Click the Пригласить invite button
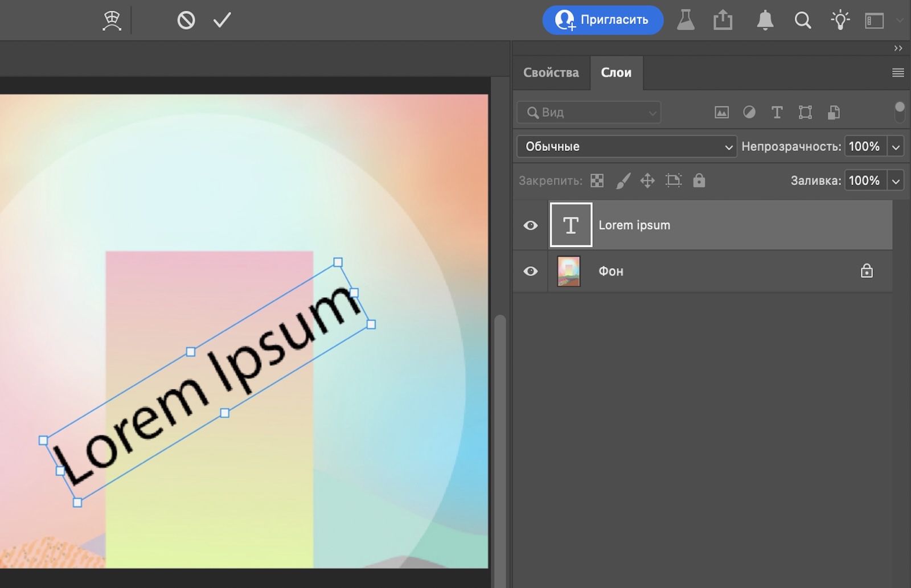911x588 pixels. tap(602, 20)
